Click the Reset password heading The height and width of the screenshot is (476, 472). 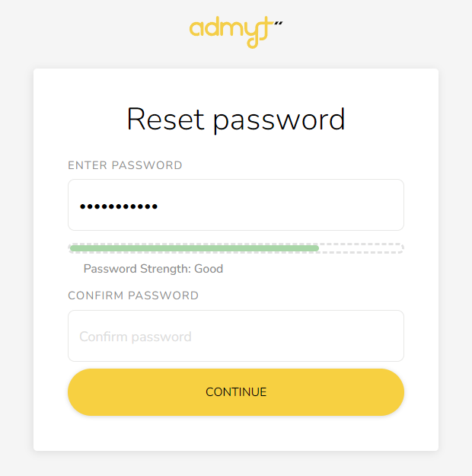pyautogui.click(x=236, y=120)
